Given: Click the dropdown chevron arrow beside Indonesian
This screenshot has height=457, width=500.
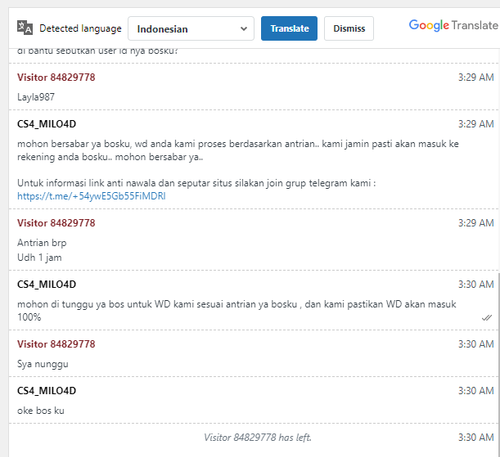Looking at the screenshot, I should (244, 29).
